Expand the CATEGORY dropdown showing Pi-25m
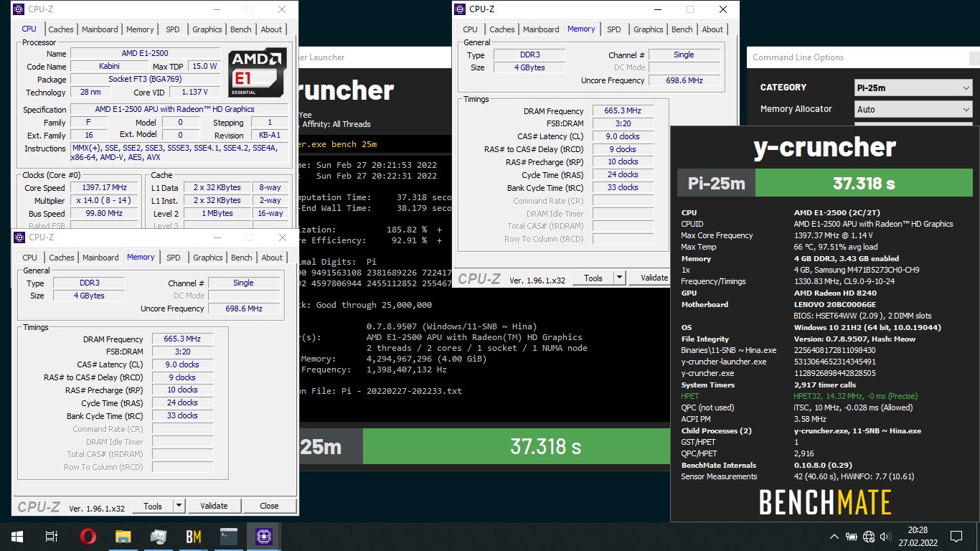The height and width of the screenshot is (551, 980). point(913,88)
